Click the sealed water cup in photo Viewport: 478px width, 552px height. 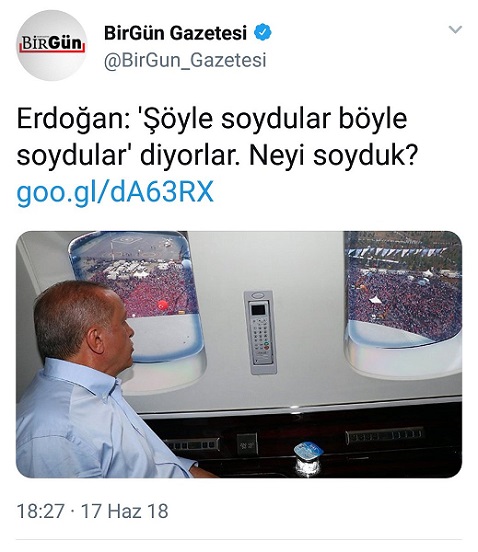click(308, 459)
